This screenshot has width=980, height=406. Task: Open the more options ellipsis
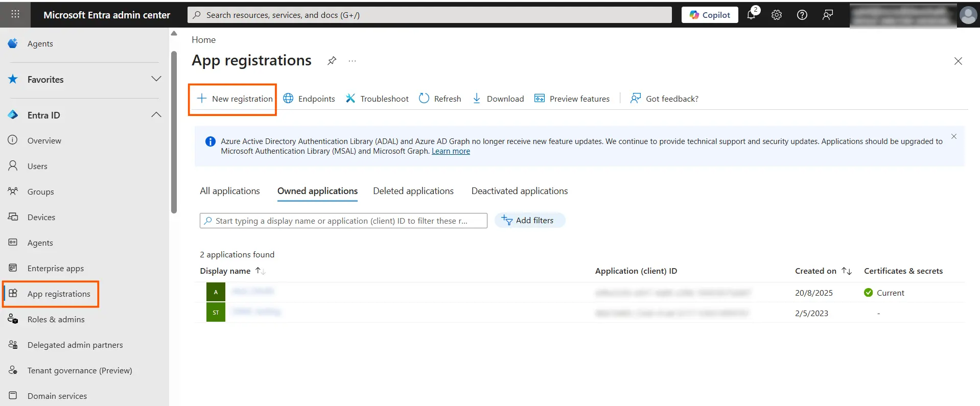tap(352, 61)
